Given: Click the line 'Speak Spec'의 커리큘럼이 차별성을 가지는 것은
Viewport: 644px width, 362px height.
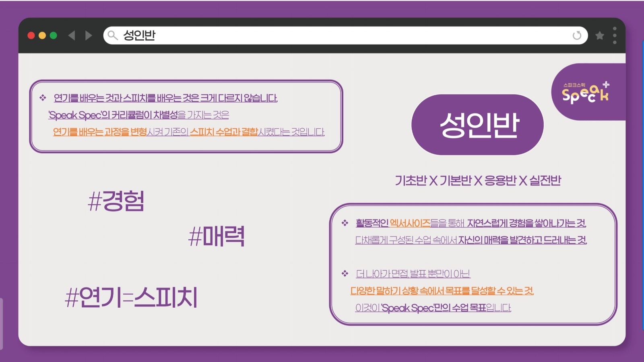Looking at the screenshot, I should click(x=138, y=115).
